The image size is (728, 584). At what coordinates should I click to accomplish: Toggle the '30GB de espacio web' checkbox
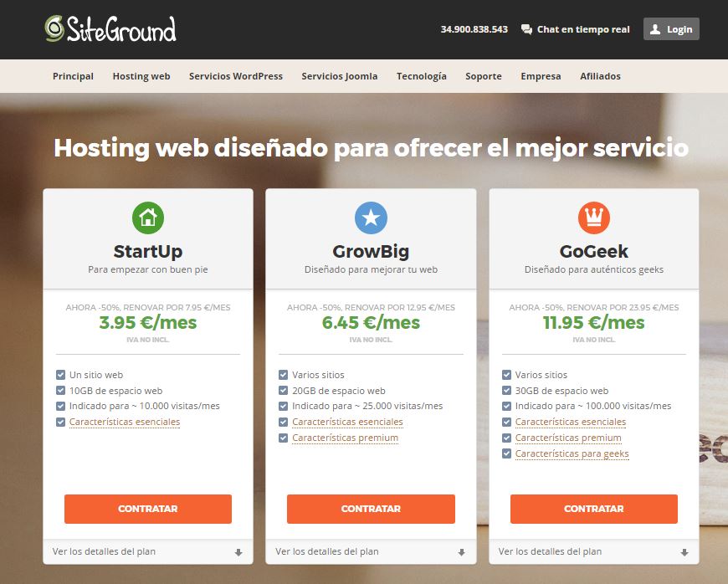click(x=506, y=391)
